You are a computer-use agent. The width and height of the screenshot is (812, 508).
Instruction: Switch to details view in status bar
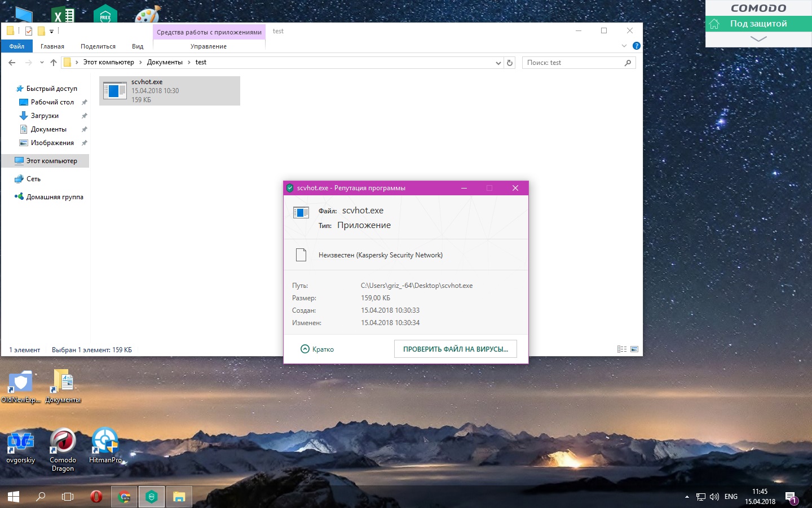[622, 349]
